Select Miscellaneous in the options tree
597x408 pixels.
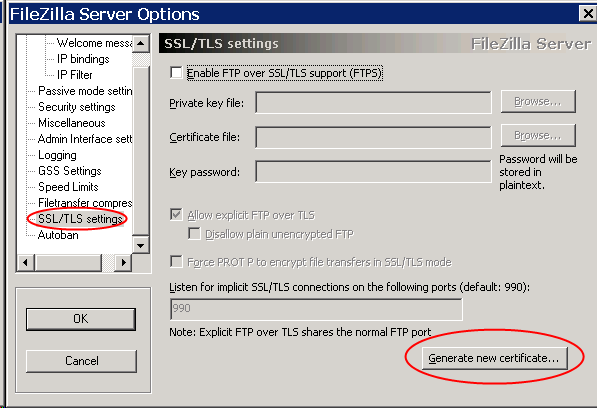(72, 123)
